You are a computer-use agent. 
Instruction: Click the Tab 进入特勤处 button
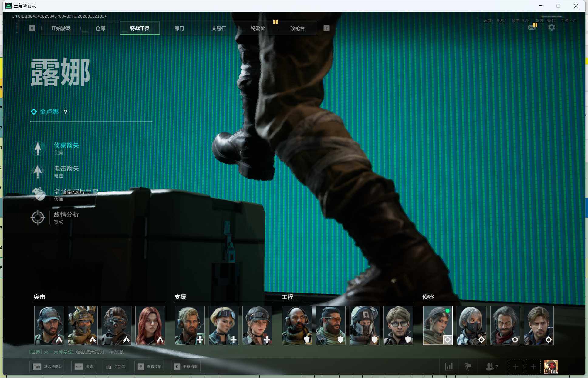(47, 367)
